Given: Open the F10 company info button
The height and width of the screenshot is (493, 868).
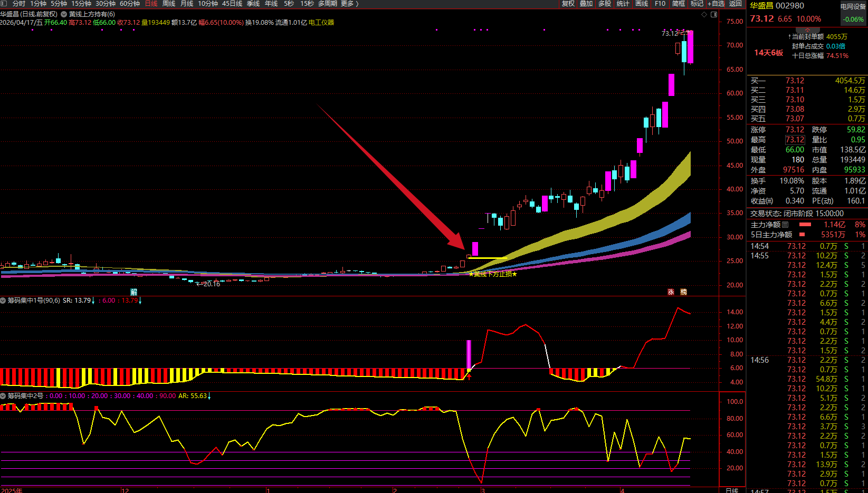Looking at the screenshot, I should tap(660, 4).
